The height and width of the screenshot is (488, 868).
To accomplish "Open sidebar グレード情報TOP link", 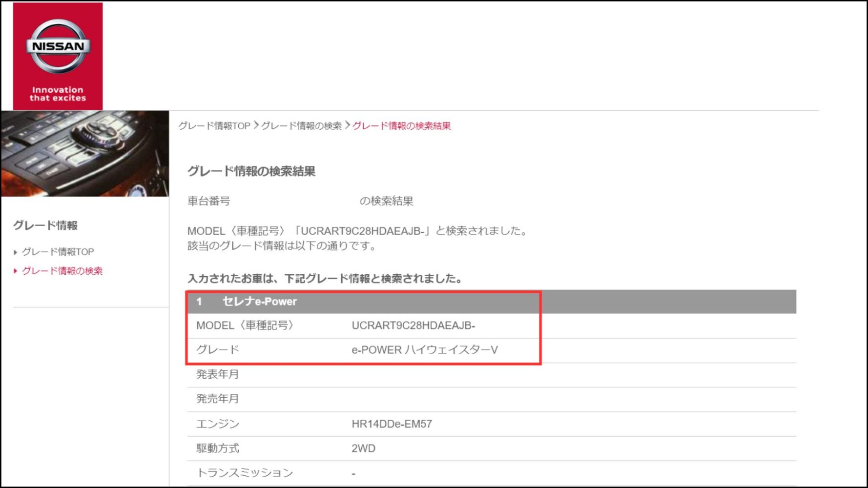I will pyautogui.click(x=58, y=252).
